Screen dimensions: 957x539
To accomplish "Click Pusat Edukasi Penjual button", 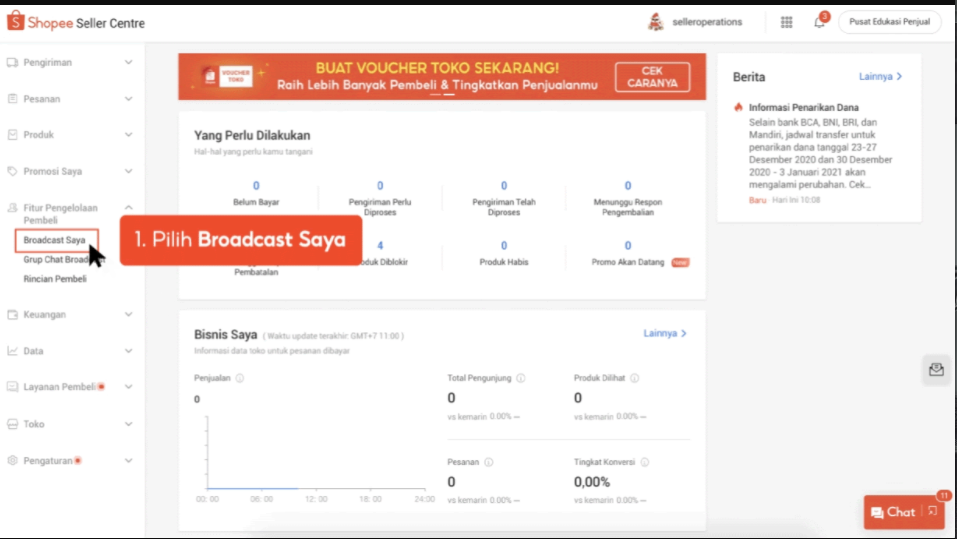I will pos(889,22).
